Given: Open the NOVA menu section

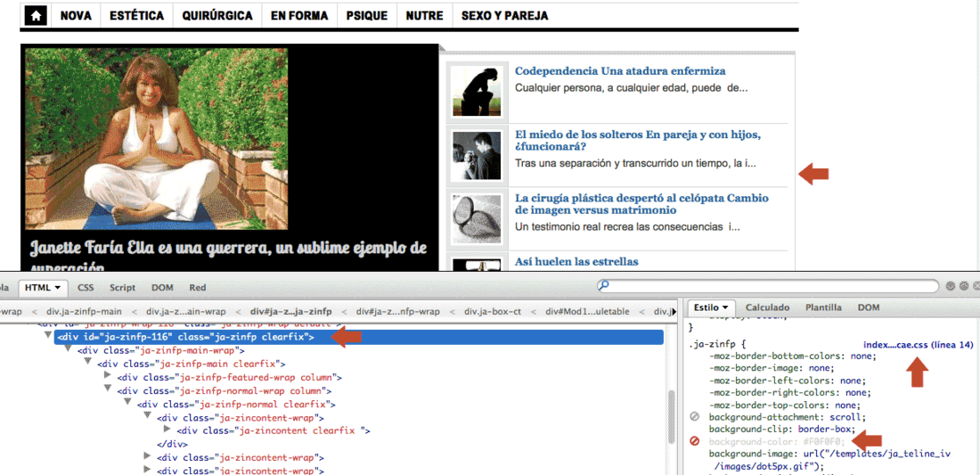Looking at the screenshot, I should point(76,16).
